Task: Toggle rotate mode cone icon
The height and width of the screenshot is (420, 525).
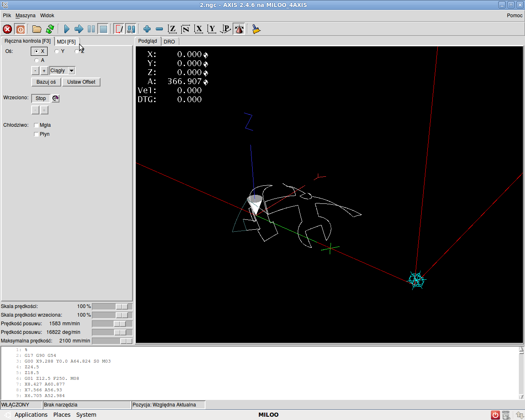Action: click(239, 29)
